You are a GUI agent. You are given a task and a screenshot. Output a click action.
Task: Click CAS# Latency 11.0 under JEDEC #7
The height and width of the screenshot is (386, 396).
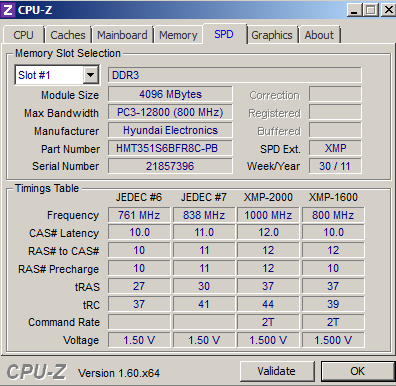(204, 232)
